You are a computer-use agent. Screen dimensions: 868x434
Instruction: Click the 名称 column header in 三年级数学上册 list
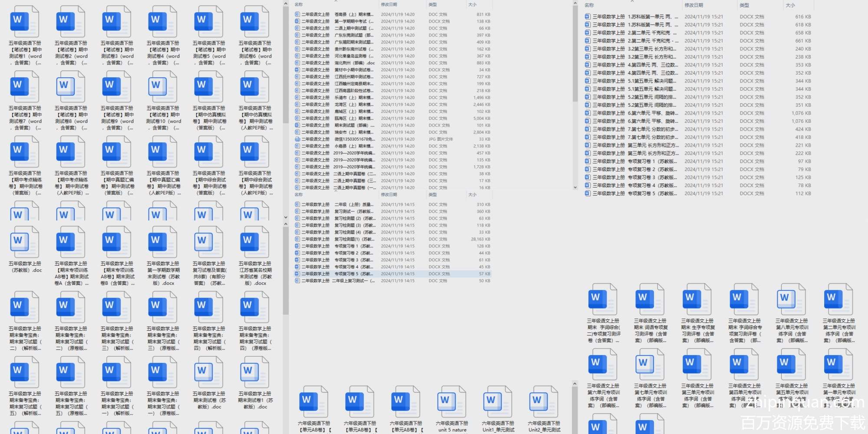coord(589,5)
